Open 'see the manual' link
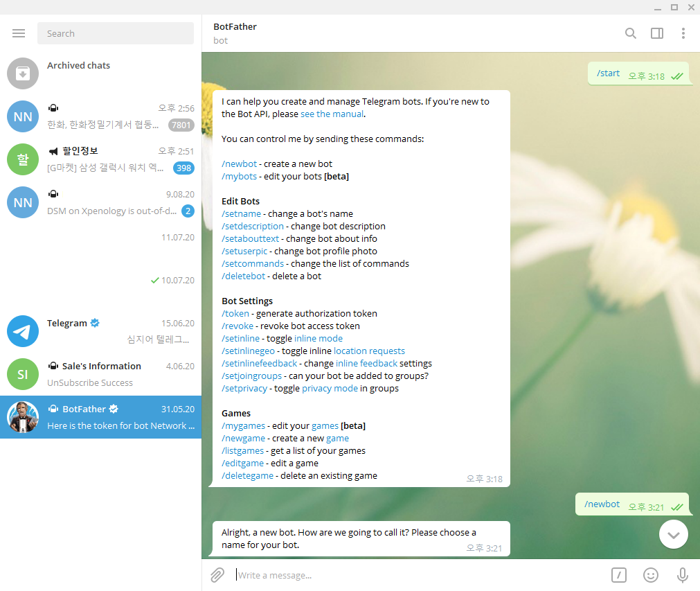Image resolution: width=700 pixels, height=591 pixels. (332, 114)
